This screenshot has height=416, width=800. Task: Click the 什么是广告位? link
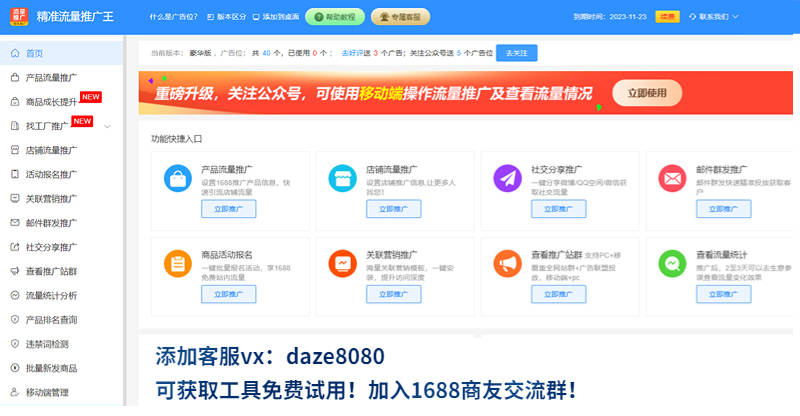pyautogui.click(x=173, y=17)
